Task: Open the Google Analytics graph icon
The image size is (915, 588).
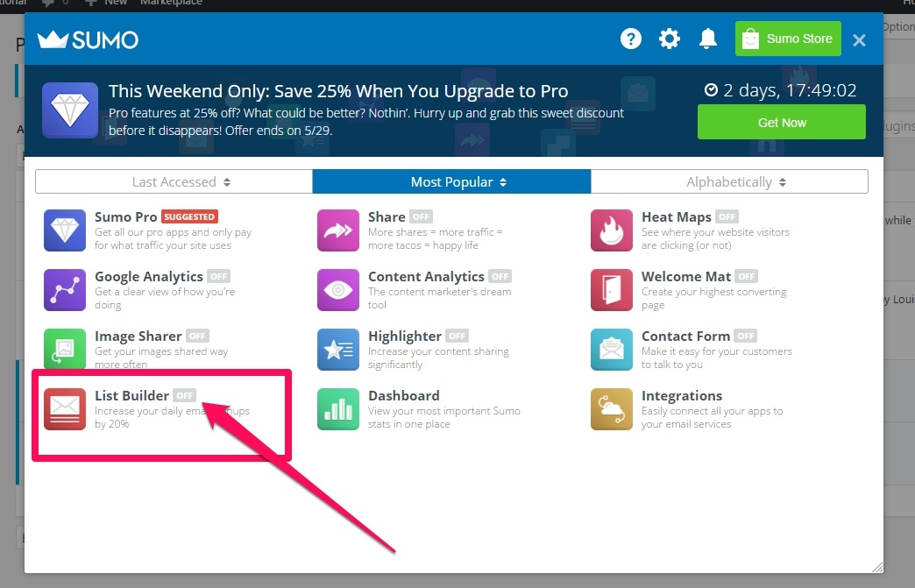Action: 65,290
